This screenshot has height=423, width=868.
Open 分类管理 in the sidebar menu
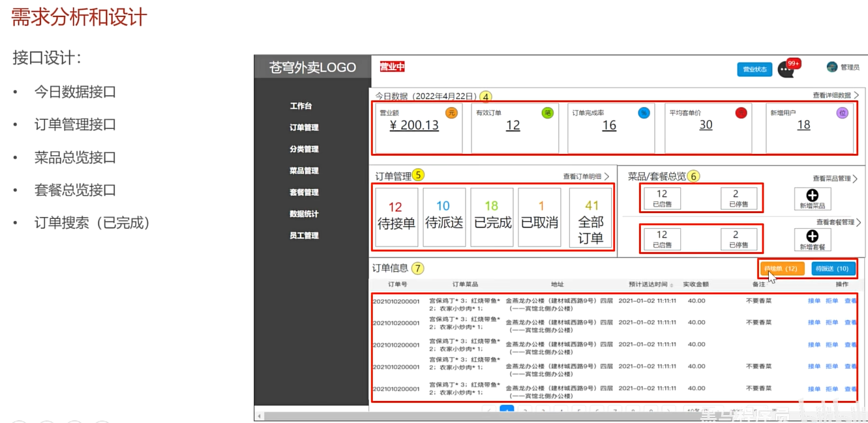(x=305, y=149)
